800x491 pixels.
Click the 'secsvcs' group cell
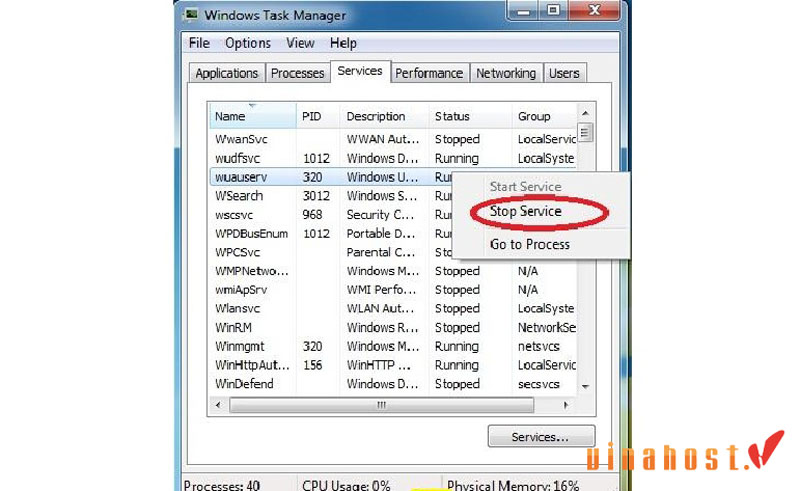click(539, 384)
